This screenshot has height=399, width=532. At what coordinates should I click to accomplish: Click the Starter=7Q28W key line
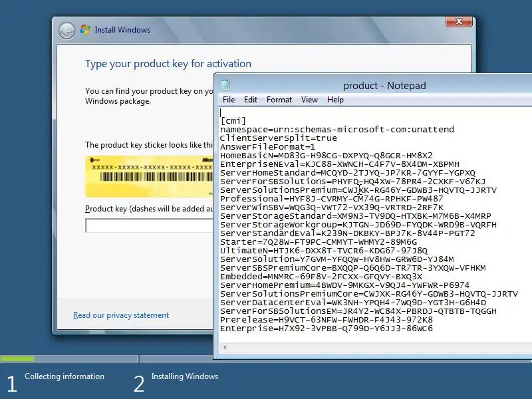319,242
